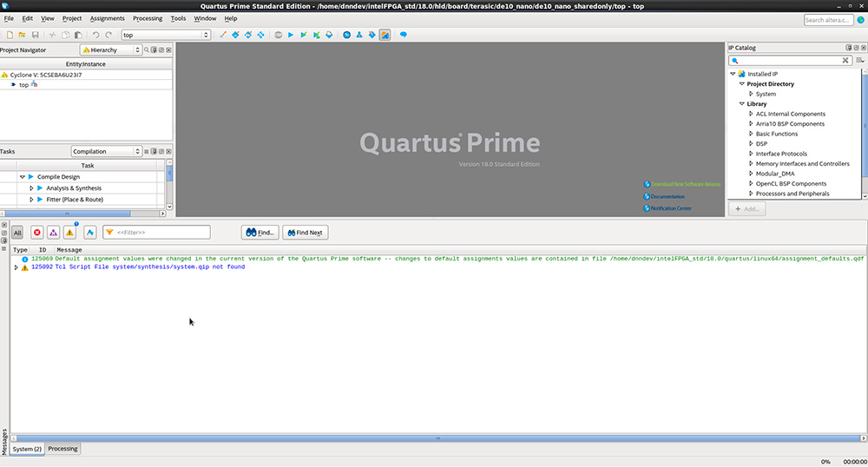Viewport: 868px width, 467px height.
Task: Open the Assignments menu
Action: point(108,18)
